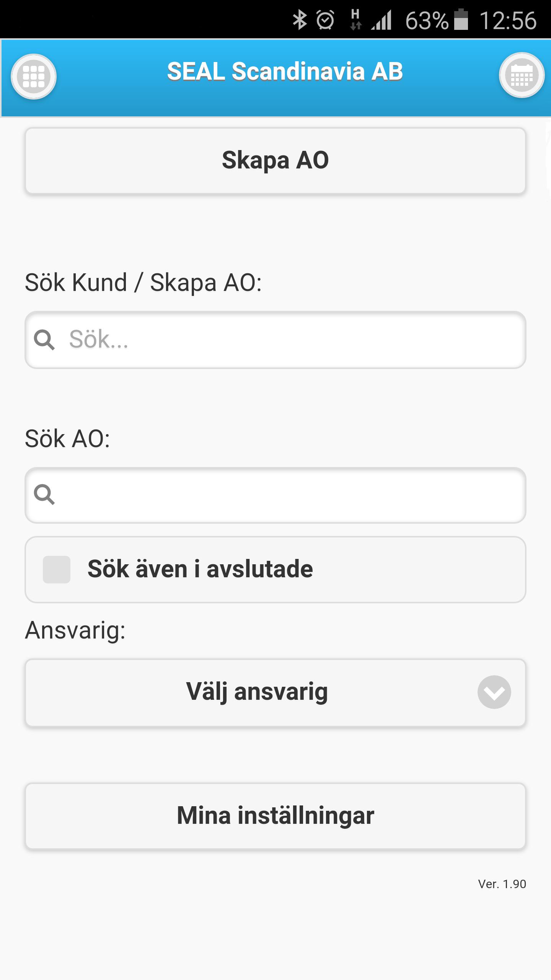Expand the Välj ansvarig dropdown arrow
The image size is (551, 980).
point(494,692)
